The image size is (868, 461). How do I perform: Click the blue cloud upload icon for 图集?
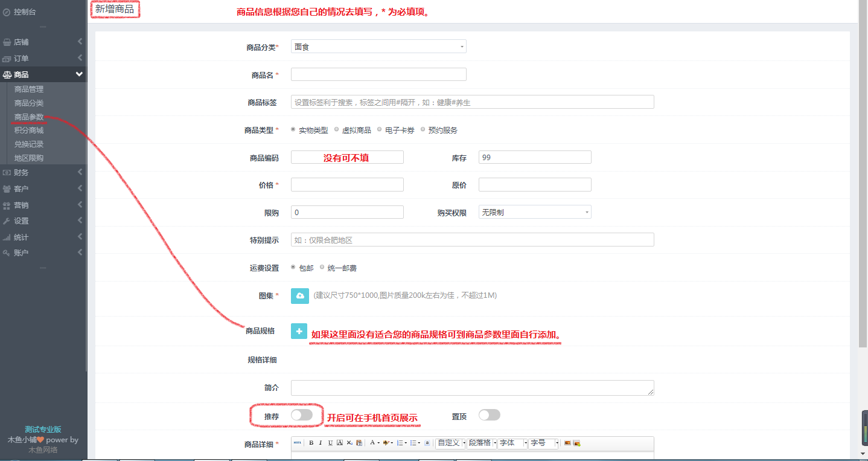(299, 295)
